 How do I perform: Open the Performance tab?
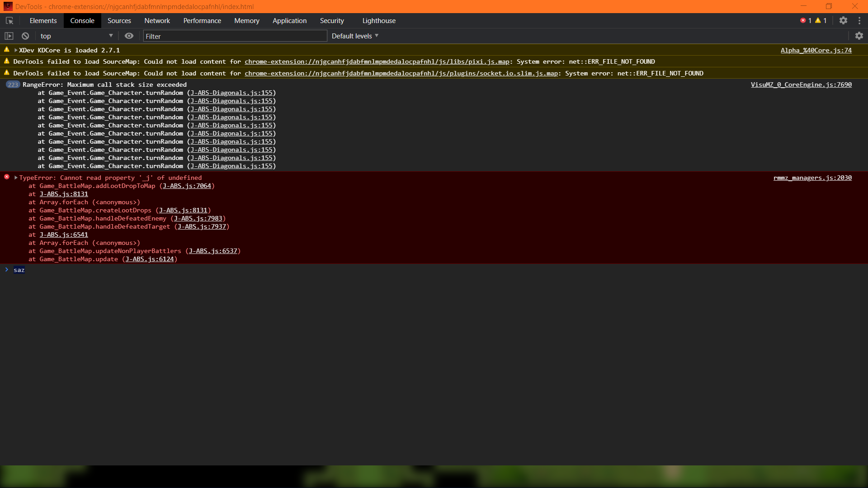(x=202, y=21)
